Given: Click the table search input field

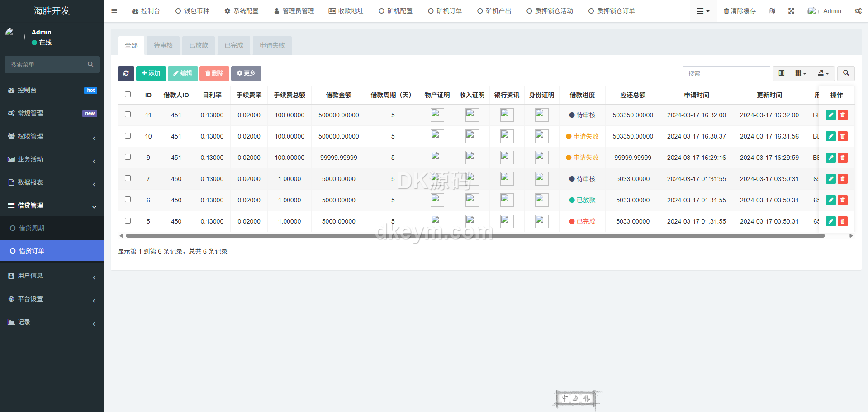Looking at the screenshot, I should (x=726, y=73).
